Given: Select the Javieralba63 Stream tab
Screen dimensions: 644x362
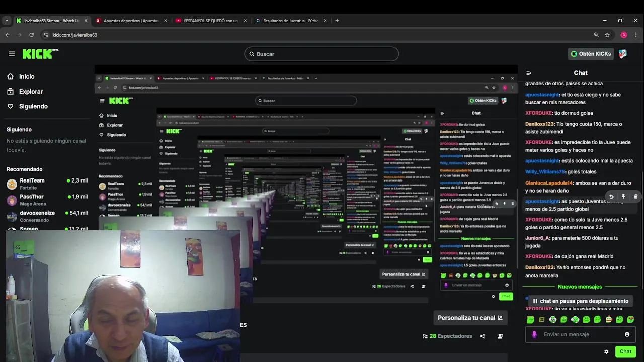Looking at the screenshot, I should (51, 21).
